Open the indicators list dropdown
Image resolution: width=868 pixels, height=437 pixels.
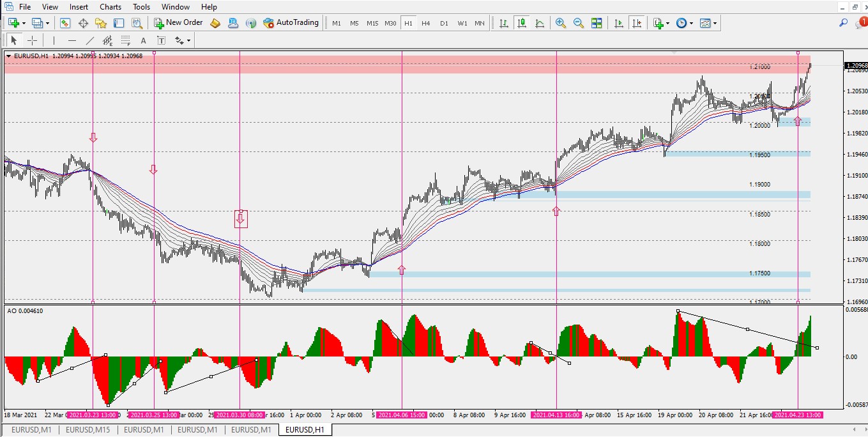(667, 23)
